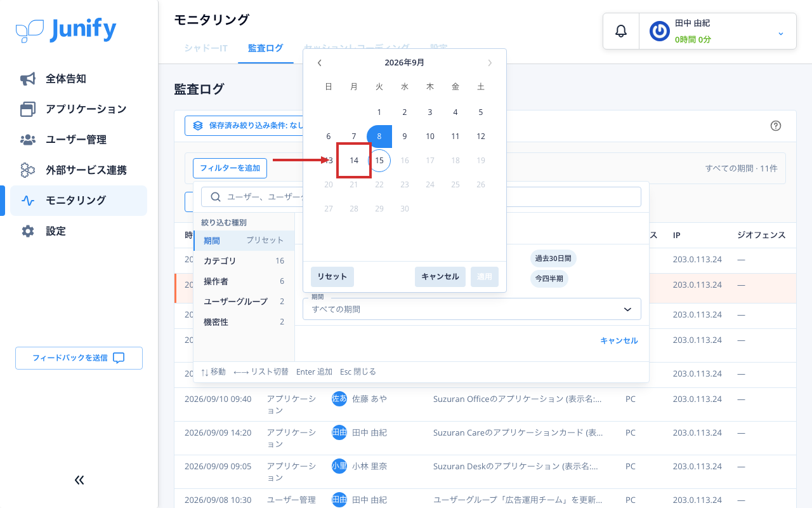Click the Junify logo
The image size is (812, 508).
tap(66, 30)
